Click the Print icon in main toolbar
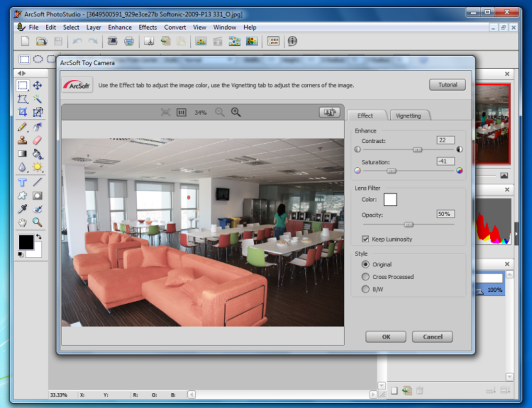 click(x=129, y=41)
